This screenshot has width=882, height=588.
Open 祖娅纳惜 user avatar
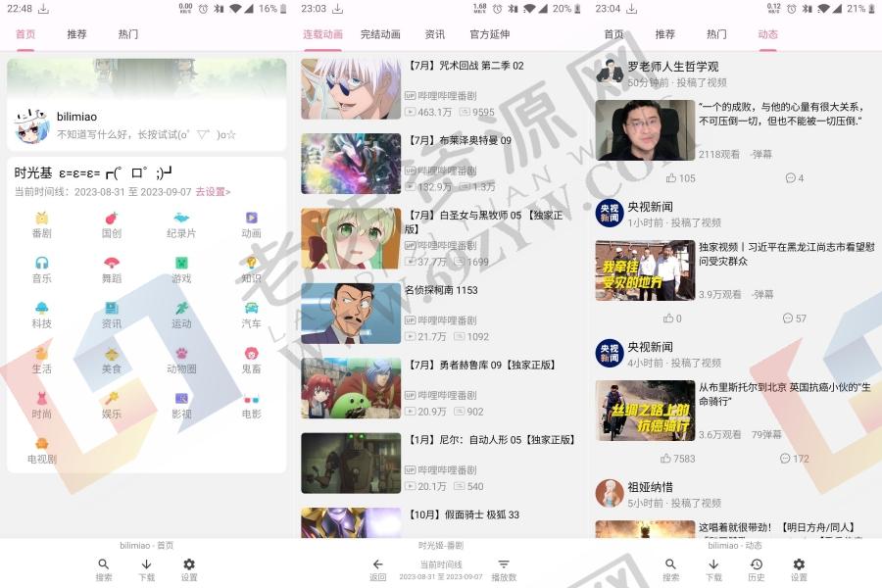click(610, 493)
